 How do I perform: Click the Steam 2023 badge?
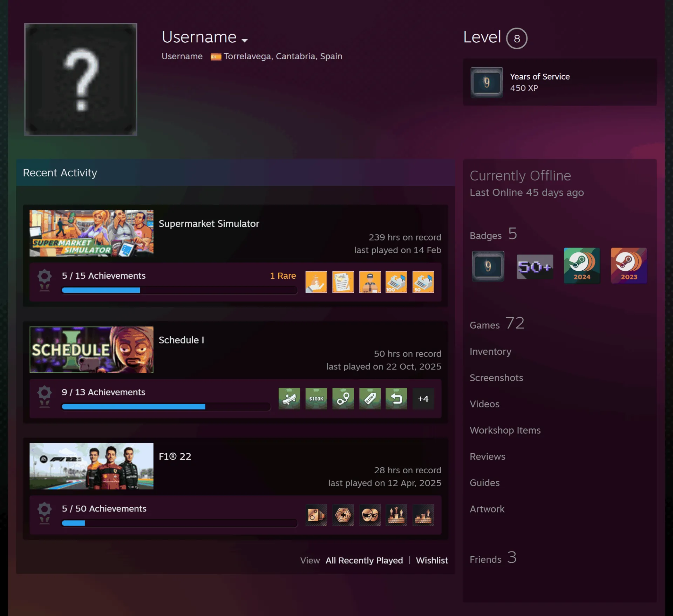[629, 266]
